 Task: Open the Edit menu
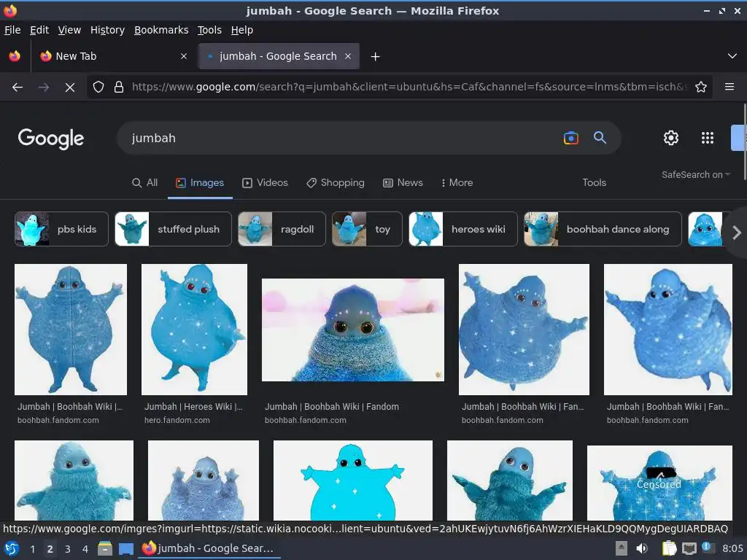tap(39, 30)
